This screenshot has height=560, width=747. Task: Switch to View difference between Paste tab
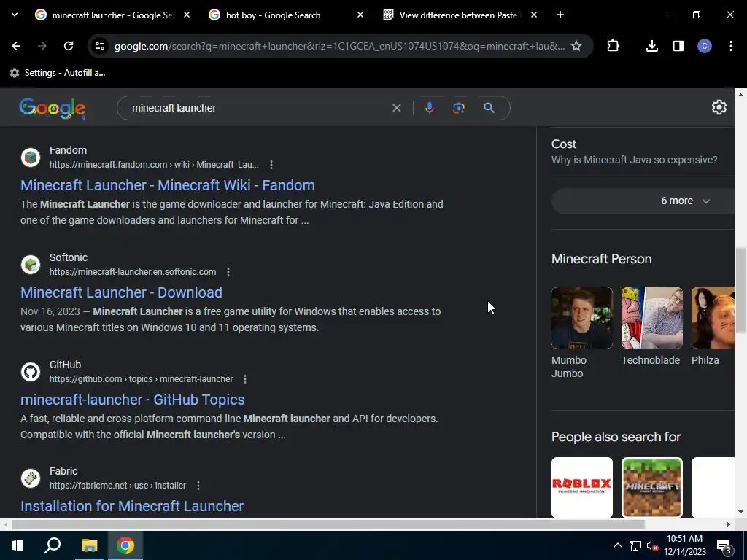(x=458, y=15)
